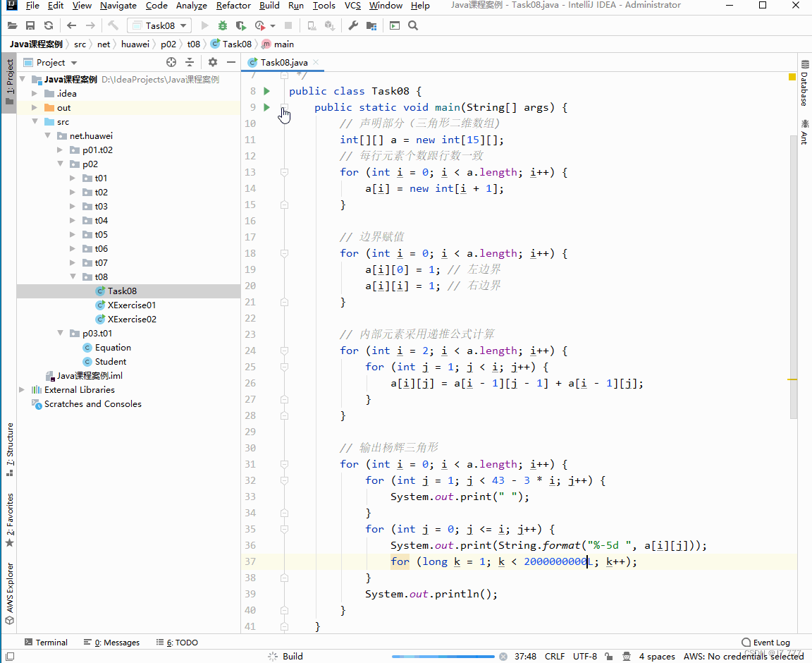Screen dimensions: 812x663
Task: Toggle the 1: Project tool window button
Action: 9,82
